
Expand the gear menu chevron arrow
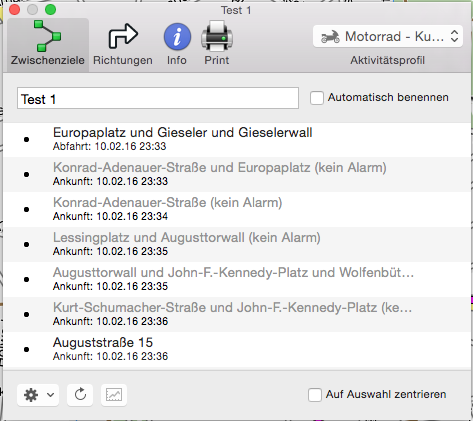point(50,395)
